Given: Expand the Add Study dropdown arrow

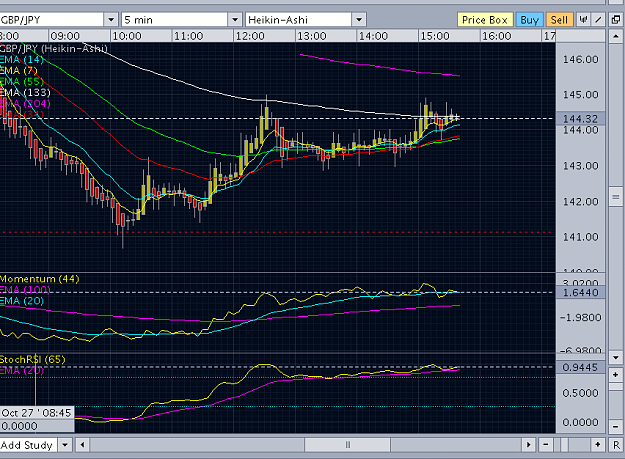Looking at the screenshot, I should pos(65,445).
